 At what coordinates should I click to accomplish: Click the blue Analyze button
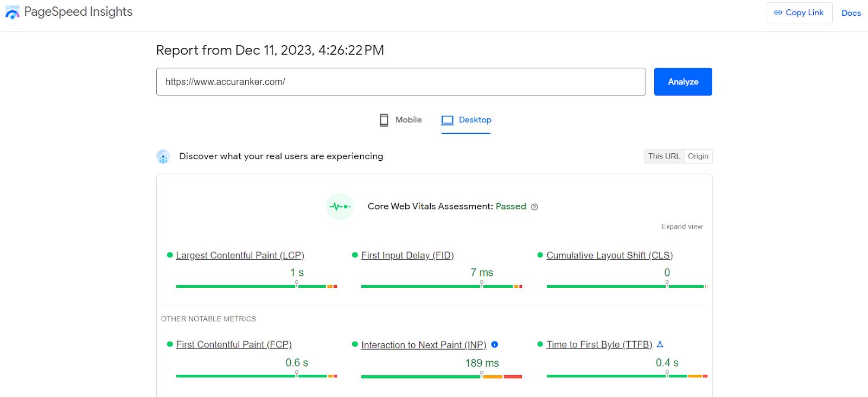683,81
